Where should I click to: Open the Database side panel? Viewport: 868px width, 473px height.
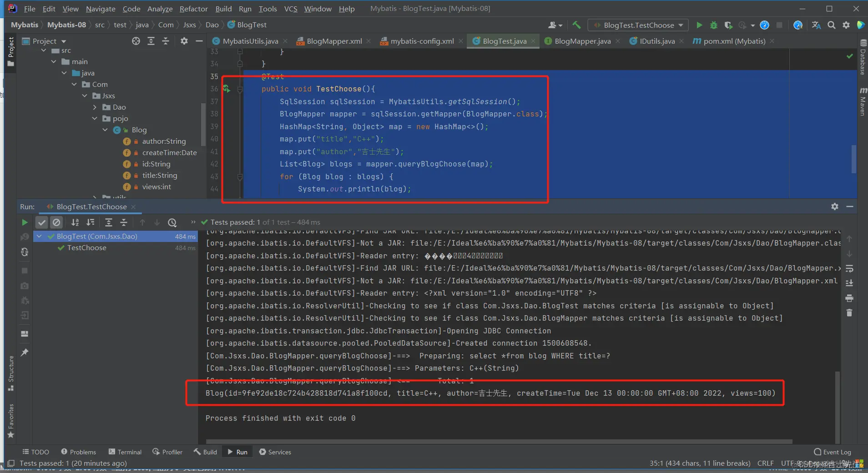[862, 57]
